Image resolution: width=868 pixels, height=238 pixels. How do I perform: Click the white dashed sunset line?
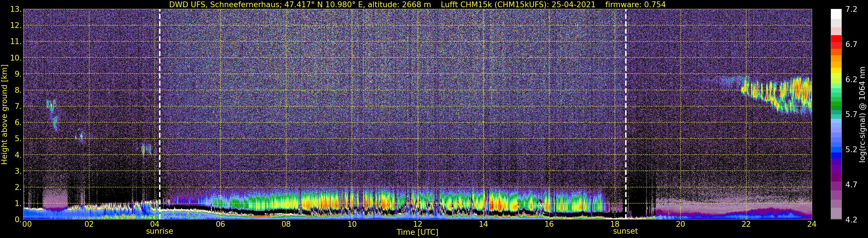626,114
